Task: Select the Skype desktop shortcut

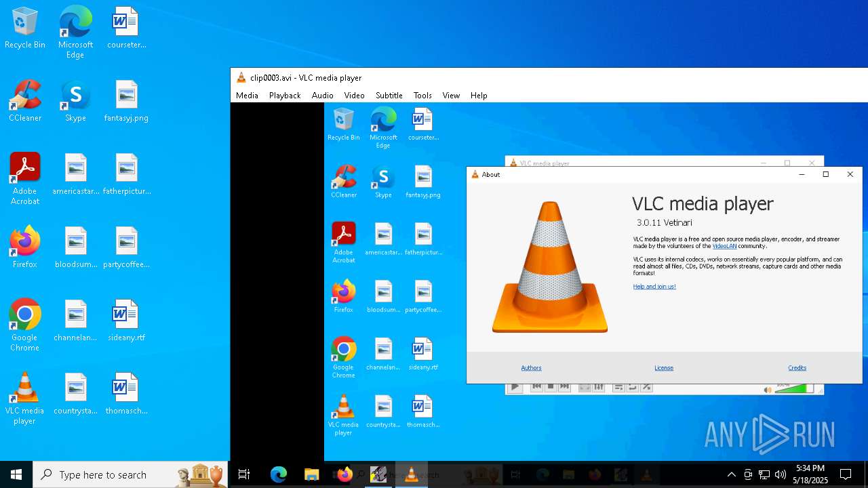Action: point(75,102)
